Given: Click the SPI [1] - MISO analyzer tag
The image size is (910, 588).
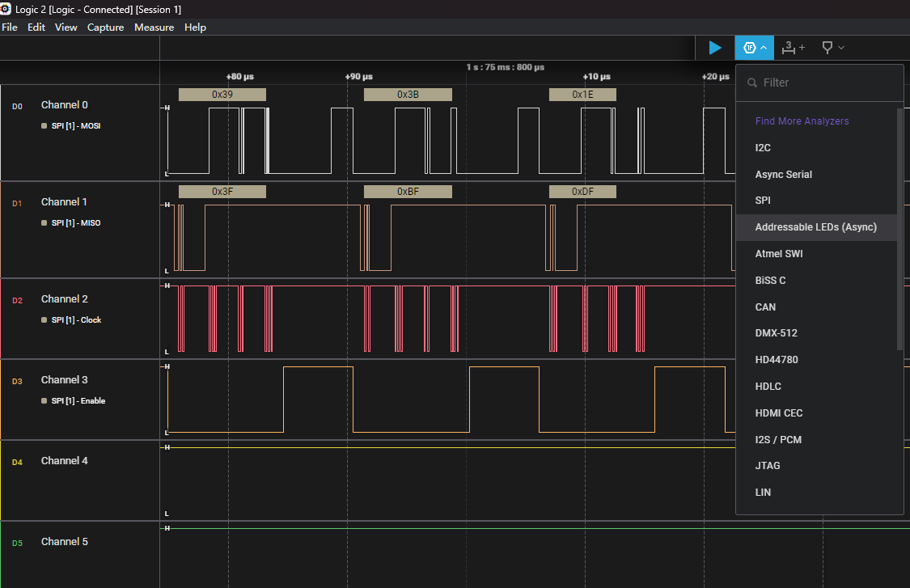Looking at the screenshot, I should click(71, 223).
